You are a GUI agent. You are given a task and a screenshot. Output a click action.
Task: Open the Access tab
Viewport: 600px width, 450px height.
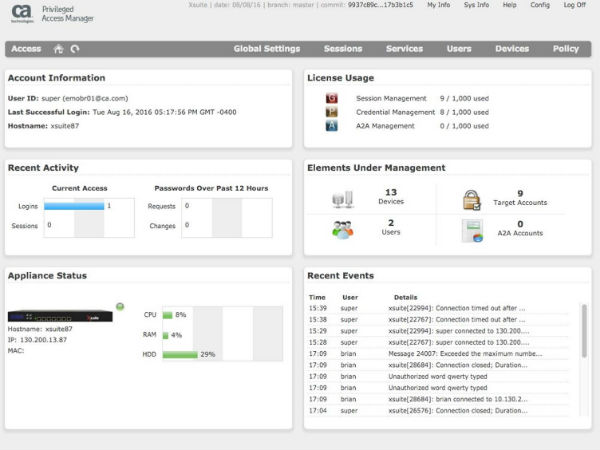click(x=26, y=48)
